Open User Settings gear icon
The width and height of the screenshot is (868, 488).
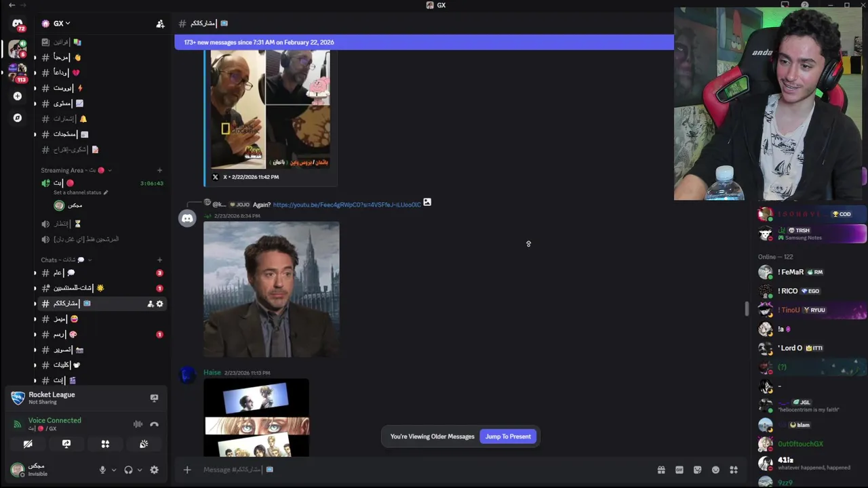click(154, 470)
